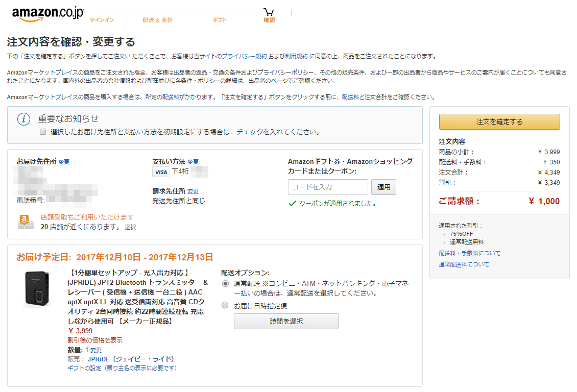Click the coupon code input field
The width and height of the screenshot is (577, 392).
click(x=328, y=187)
